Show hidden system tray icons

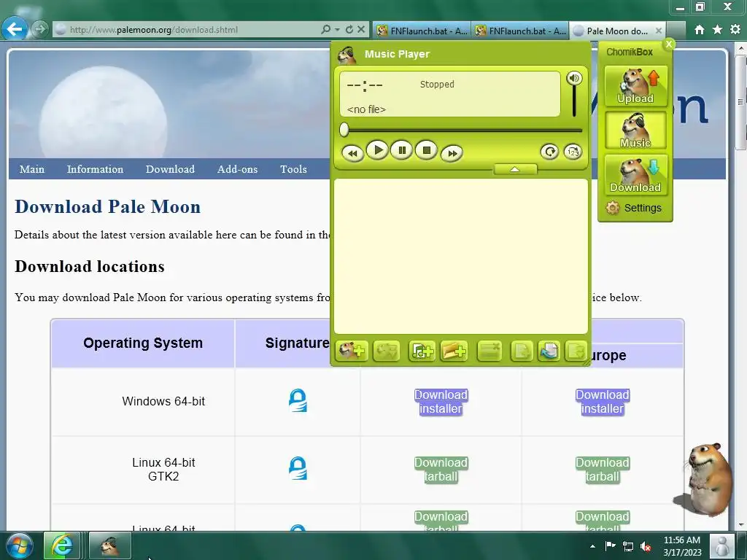[x=592, y=546]
